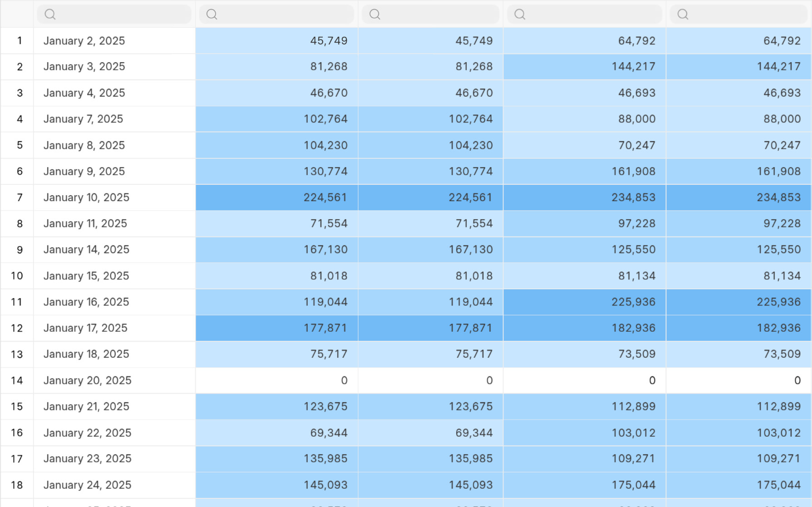Select row number 12
Viewport: 812px width, 507px height.
(x=17, y=328)
